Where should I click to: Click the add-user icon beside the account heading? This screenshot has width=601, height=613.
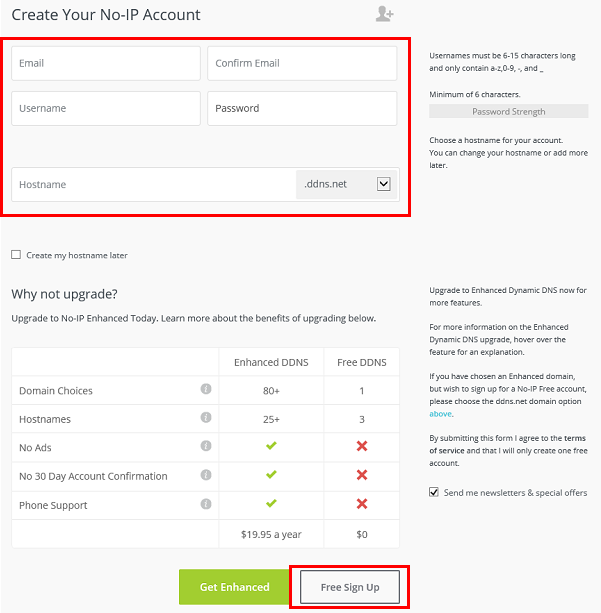point(384,14)
